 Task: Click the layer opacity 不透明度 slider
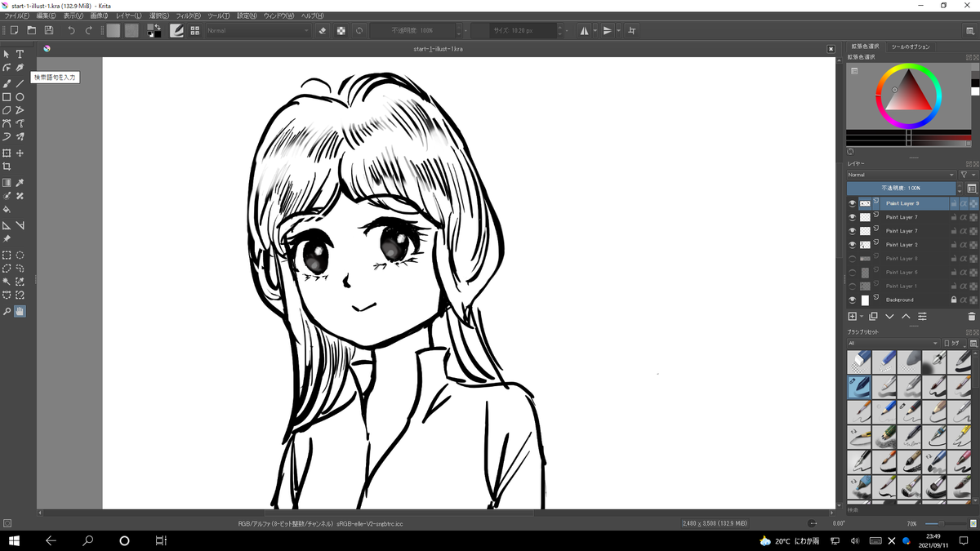click(901, 188)
